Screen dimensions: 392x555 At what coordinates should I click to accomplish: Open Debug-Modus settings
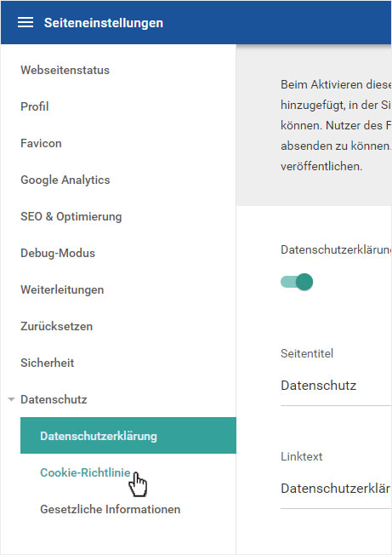(58, 253)
